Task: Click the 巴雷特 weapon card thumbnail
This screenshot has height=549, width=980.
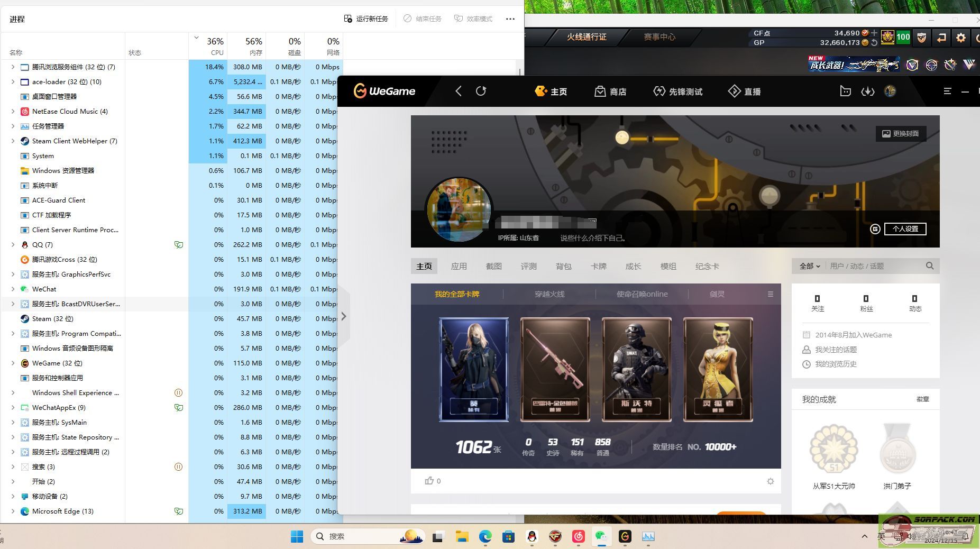Action: pos(555,369)
